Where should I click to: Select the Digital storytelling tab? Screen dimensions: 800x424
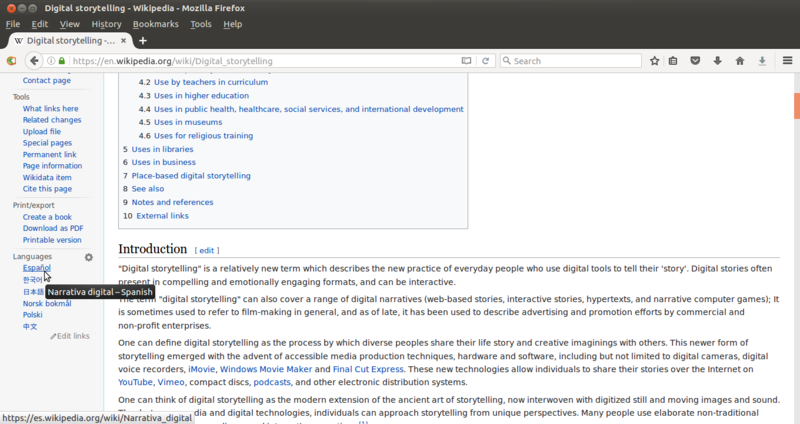(x=70, y=40)
